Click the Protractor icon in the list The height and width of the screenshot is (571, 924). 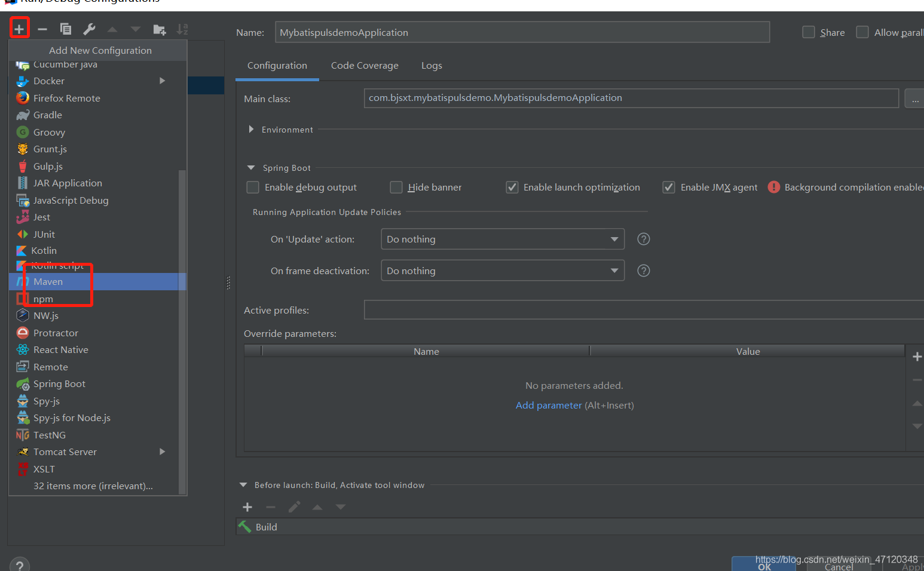[23, 333]
